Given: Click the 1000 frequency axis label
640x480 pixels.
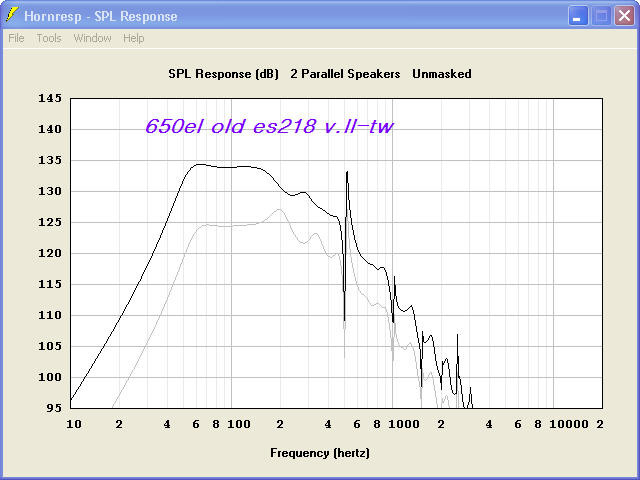Looking at the screenshot, I should point(404,424).
